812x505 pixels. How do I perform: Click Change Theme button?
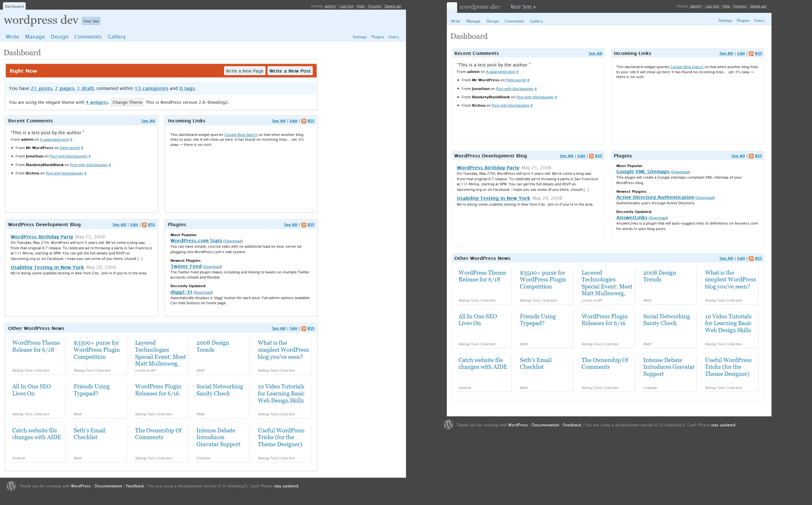[127, 102]
